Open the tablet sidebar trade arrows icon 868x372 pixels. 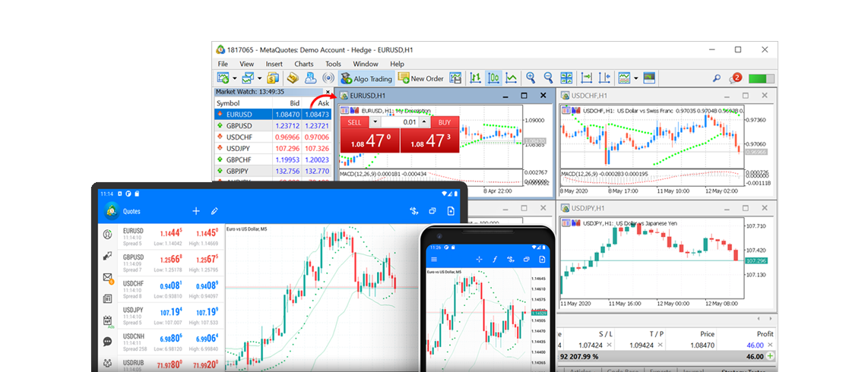click(107, 256)
